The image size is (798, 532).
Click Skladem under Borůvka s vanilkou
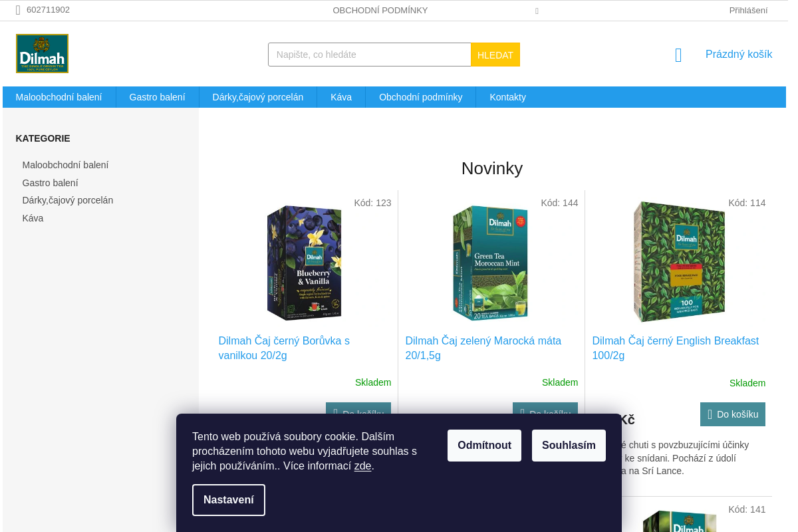(373, 382)
